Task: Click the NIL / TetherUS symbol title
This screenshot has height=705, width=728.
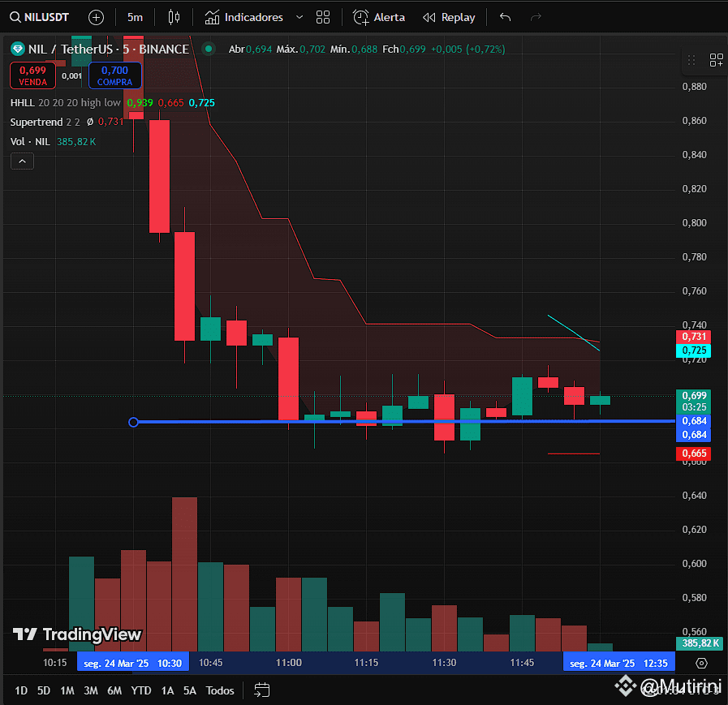Action: [x=109, y=49]
